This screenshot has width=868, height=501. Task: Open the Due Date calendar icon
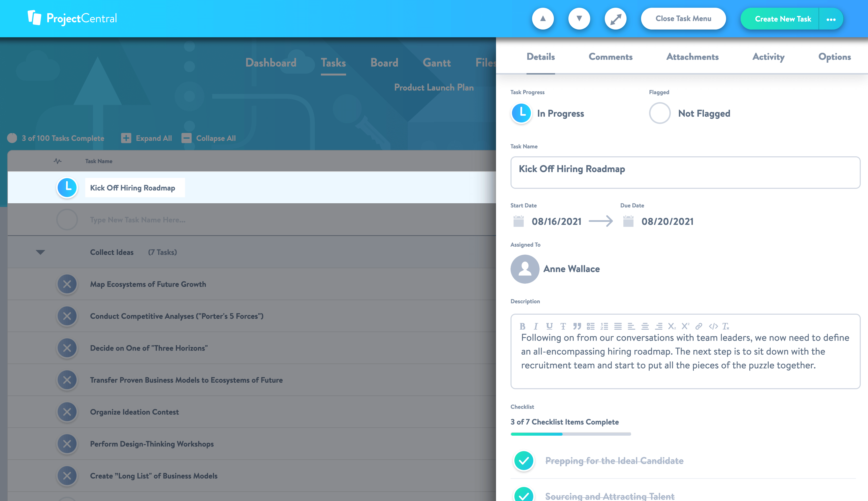628,221
